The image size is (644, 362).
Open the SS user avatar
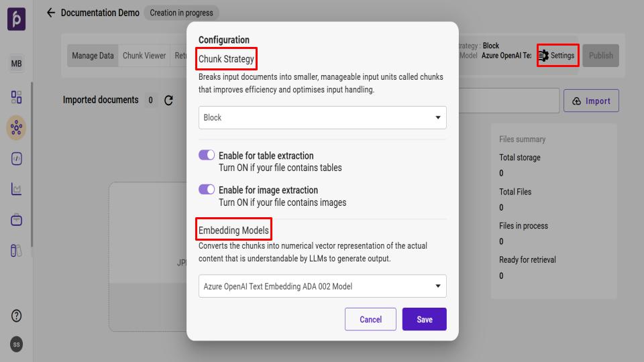(17, 344)
